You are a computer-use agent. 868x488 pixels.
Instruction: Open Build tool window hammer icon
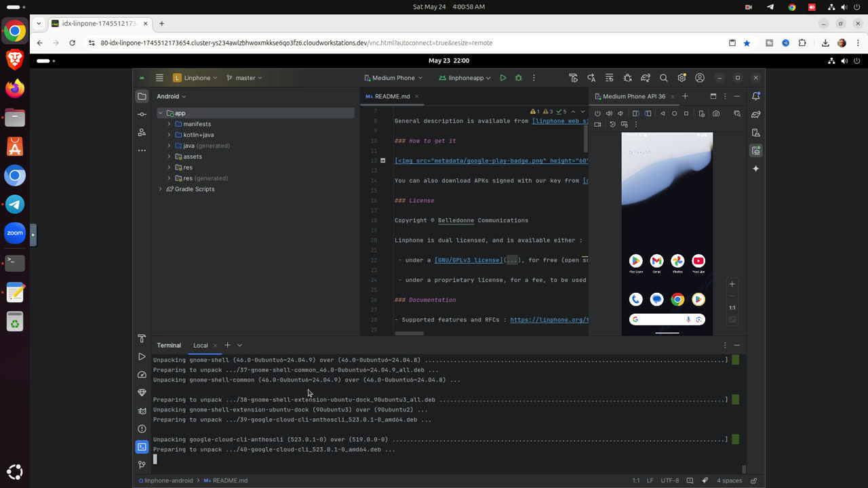142,338
